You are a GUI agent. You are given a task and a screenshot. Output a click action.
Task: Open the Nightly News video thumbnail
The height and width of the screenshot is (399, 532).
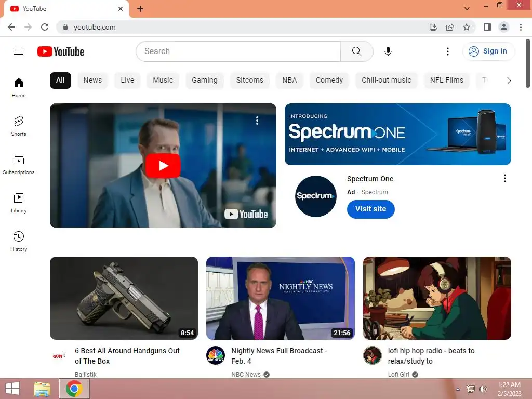point(280,298)
